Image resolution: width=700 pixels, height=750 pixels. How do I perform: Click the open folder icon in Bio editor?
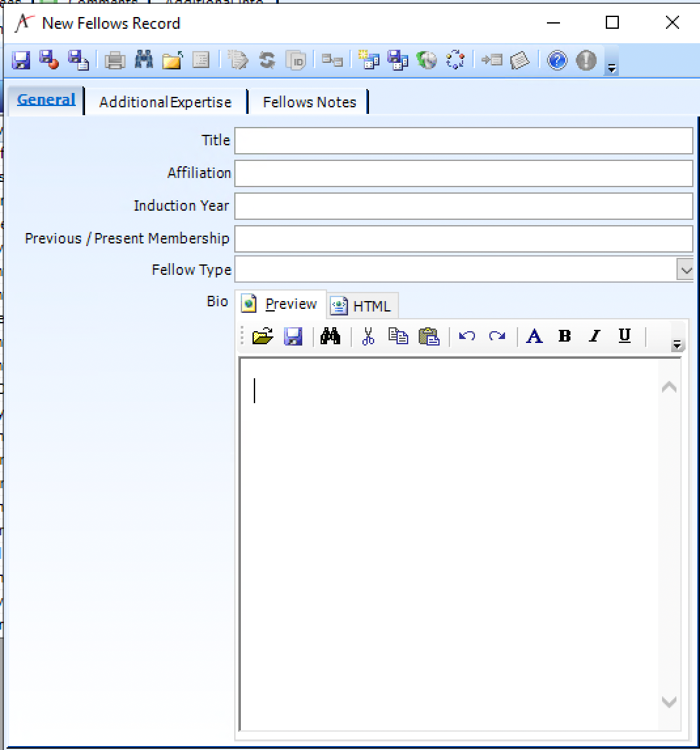[x=262, y=336]
